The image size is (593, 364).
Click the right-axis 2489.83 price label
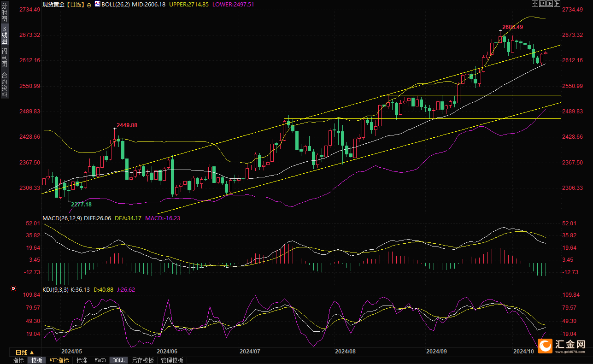573,112
